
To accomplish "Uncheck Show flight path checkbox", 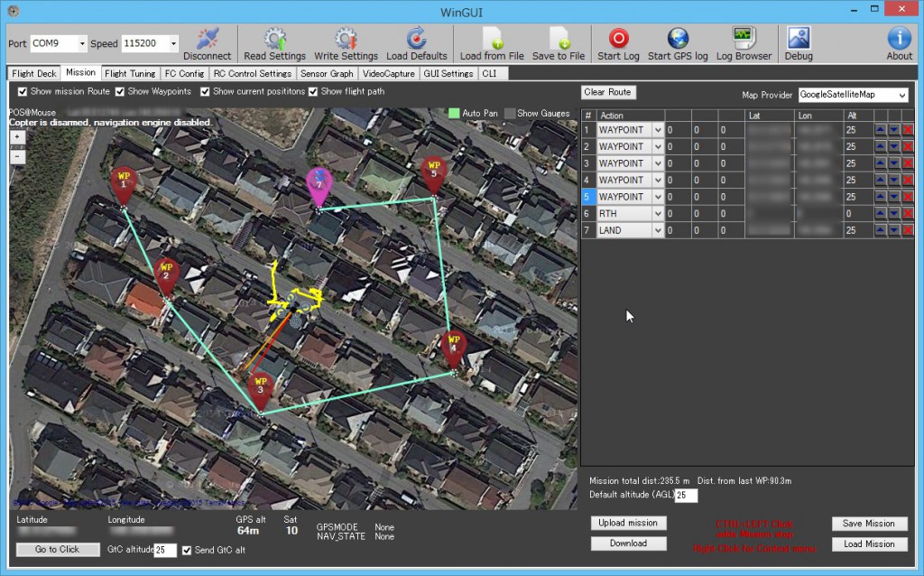I will click(313, 91).
